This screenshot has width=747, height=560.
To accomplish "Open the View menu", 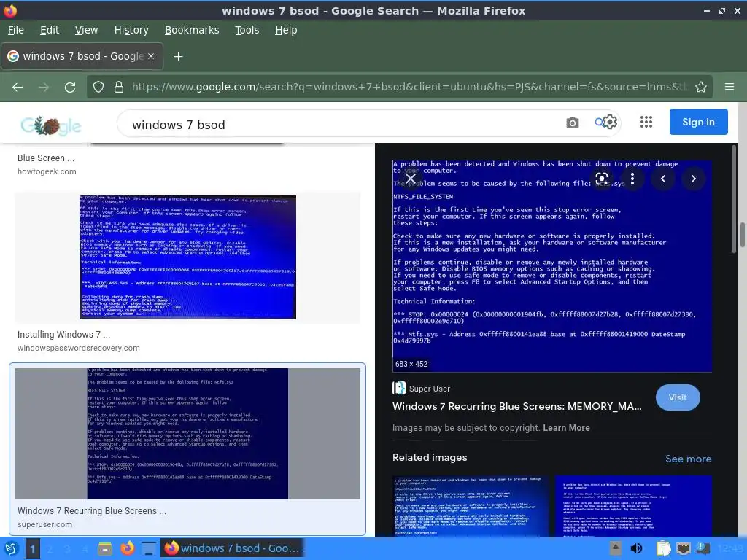I will click(86, 30).
